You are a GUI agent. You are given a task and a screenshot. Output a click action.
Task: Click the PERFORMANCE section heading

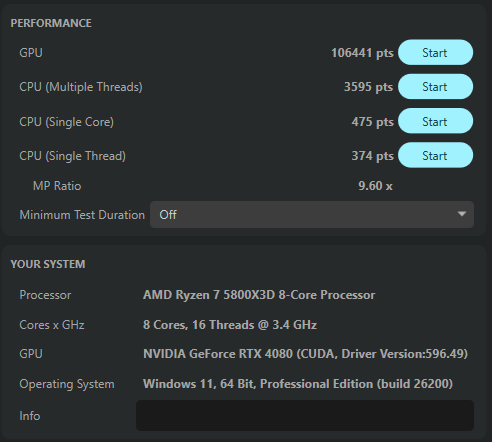[51, 23]
